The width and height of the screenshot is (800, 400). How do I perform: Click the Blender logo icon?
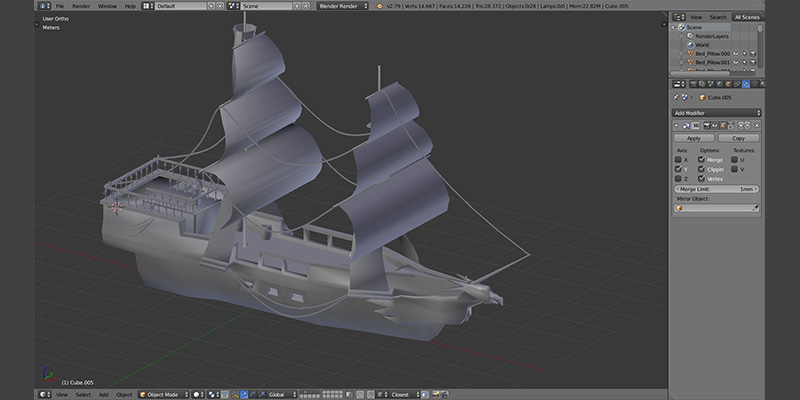(x=379, y=6)
